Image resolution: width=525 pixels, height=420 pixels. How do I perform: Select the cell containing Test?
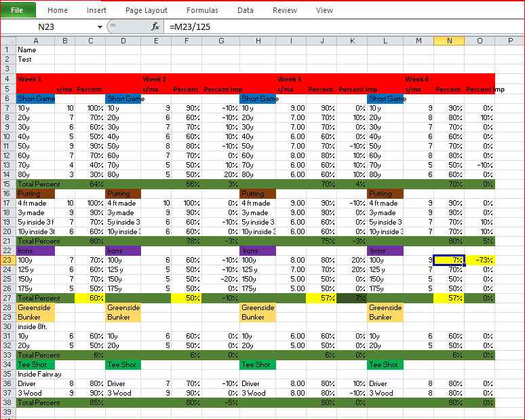click(x=35, y=59)
